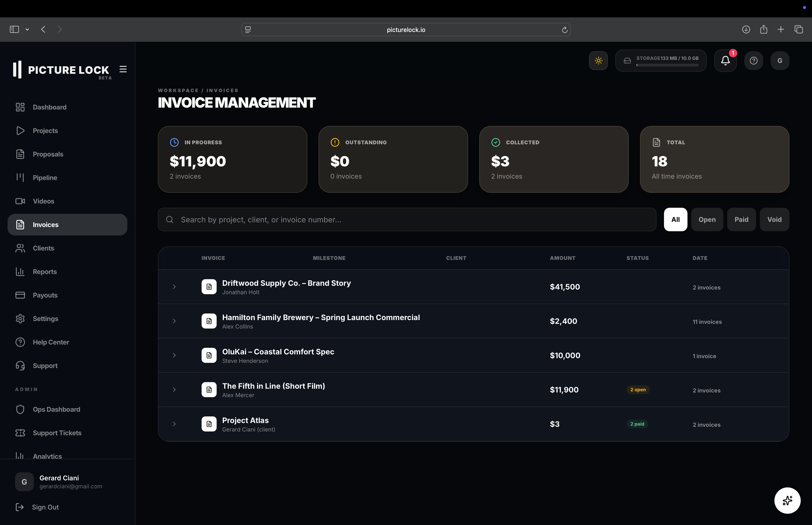
Task: Expand the Project Atlas invoice group
Action: click(174, 424)
